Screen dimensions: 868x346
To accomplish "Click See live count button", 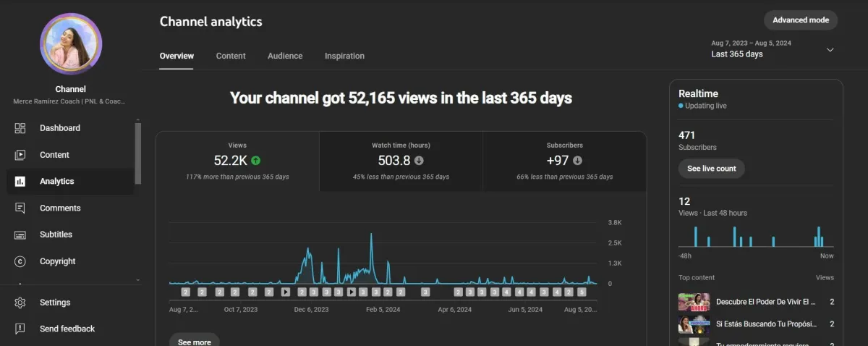I will [711, 169].
